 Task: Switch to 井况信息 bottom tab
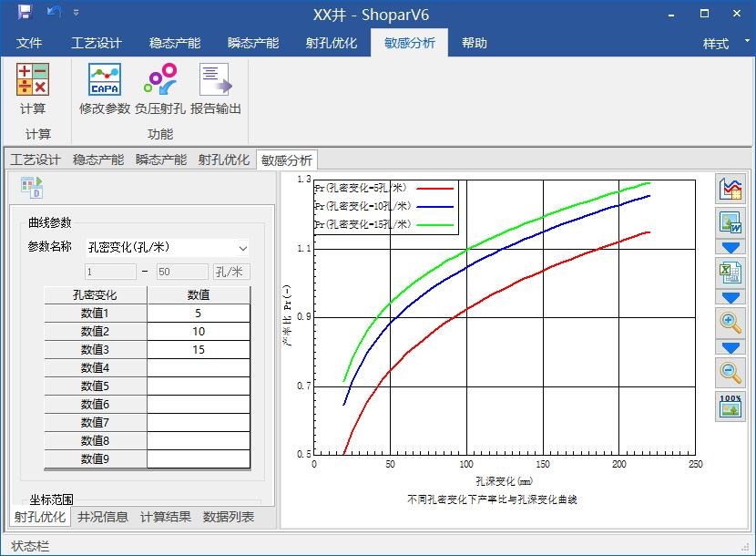click(103, 517)
